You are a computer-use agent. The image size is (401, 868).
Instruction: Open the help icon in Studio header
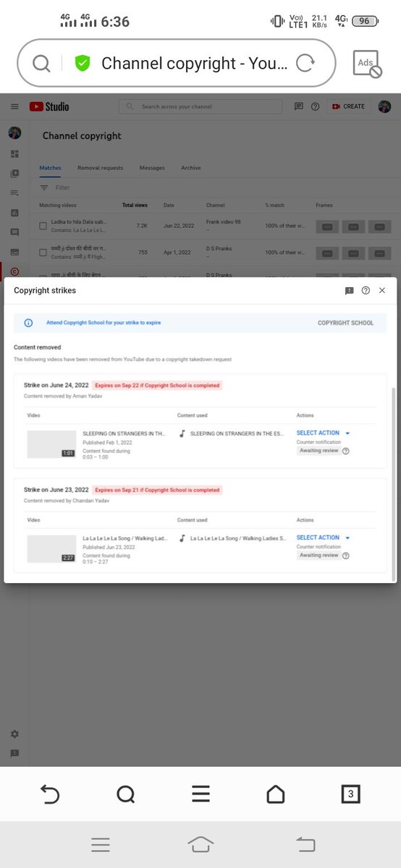(315, 106)
